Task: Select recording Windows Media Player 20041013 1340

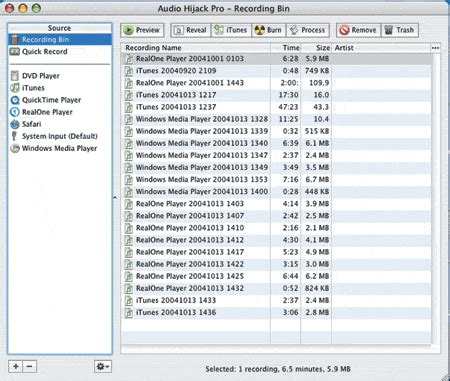Action: click(x=277, y=143)
